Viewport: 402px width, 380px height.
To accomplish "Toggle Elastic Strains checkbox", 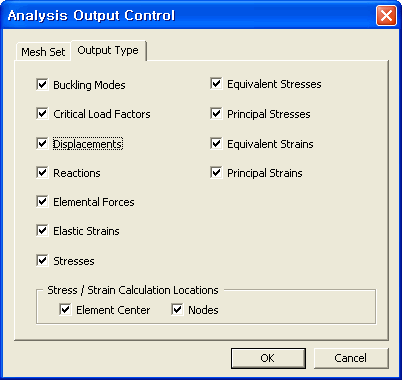I will [x=42, y=231].
